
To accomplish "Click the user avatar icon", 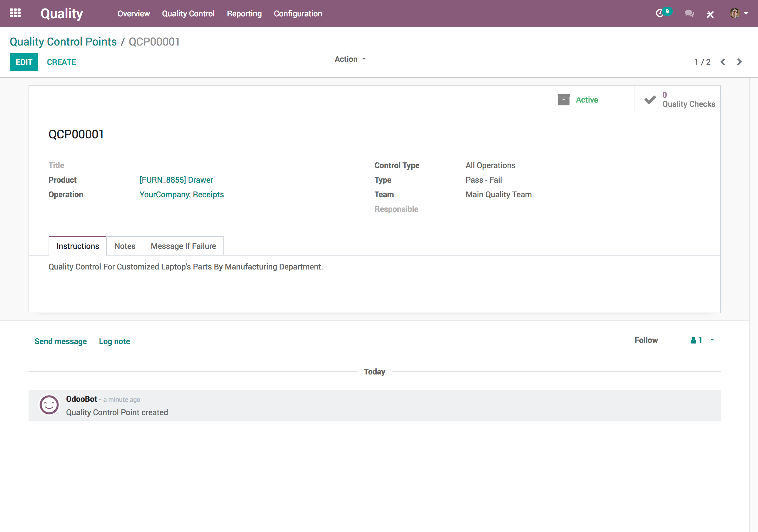I will pyautogui.click(x=735, y=13).
